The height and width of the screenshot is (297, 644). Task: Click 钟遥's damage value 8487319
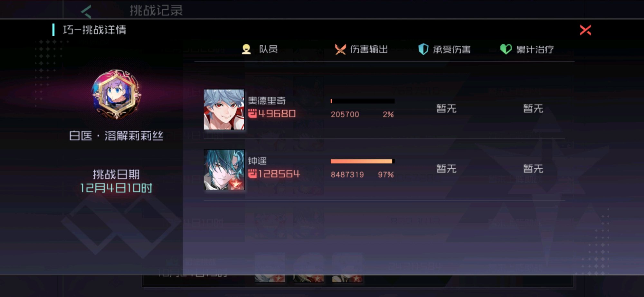click(347, 175)
